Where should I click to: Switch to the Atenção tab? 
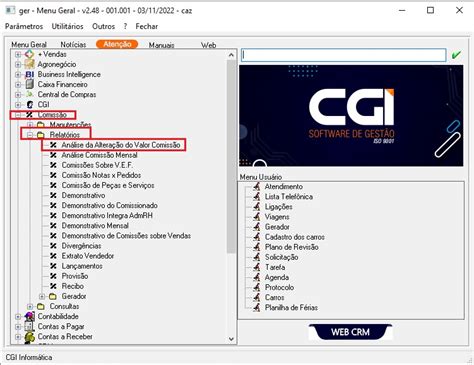tap(117, 44)
